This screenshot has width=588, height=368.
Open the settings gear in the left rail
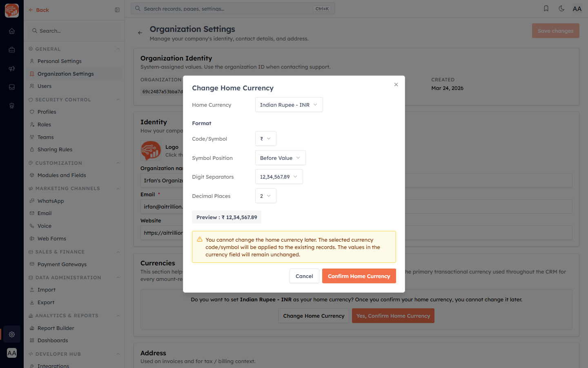point(12,334)
